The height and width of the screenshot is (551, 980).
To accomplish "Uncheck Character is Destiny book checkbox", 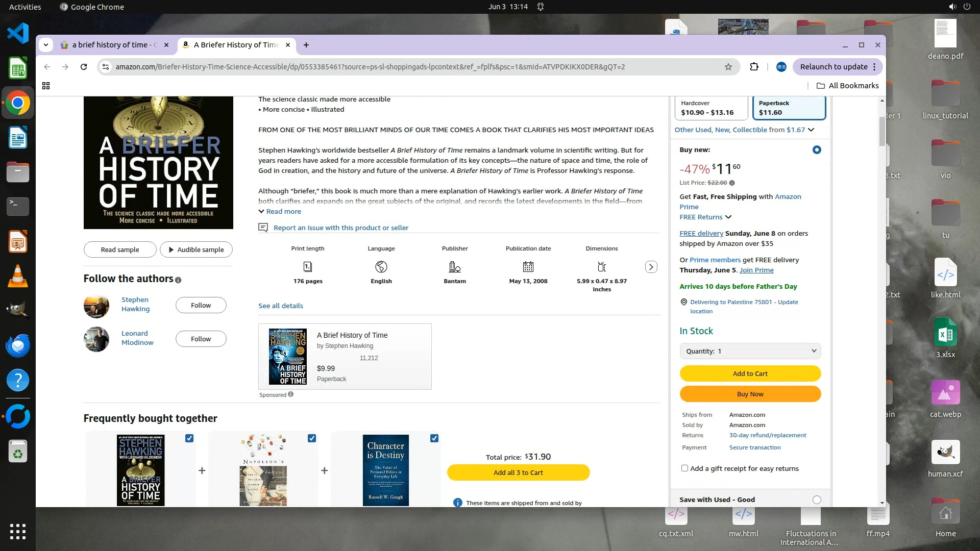I will pos(434,438).
